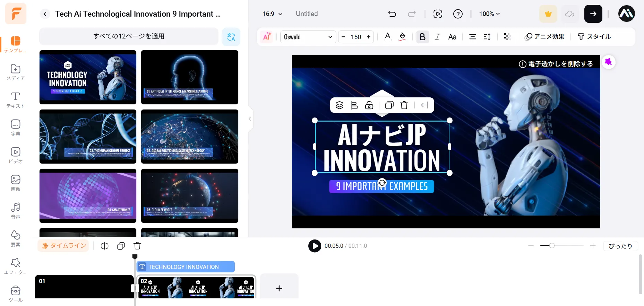
Task: Open the 100% zoom level dropdown
Action: 489,14
